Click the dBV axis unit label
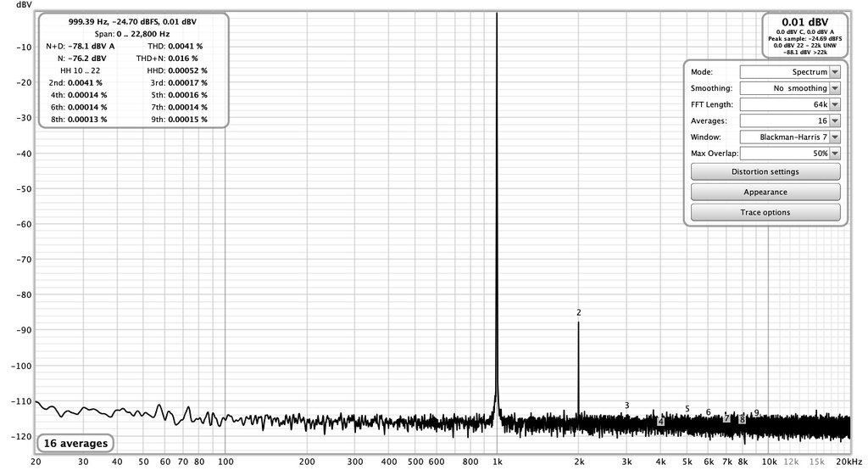Screen dimensions: 868x470 [24, 4]
